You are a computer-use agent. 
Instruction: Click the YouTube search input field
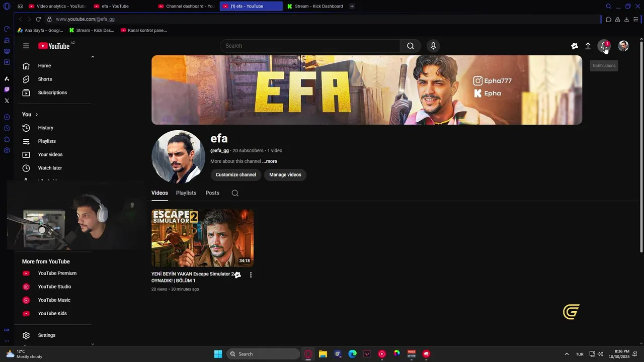coord(310,46)
